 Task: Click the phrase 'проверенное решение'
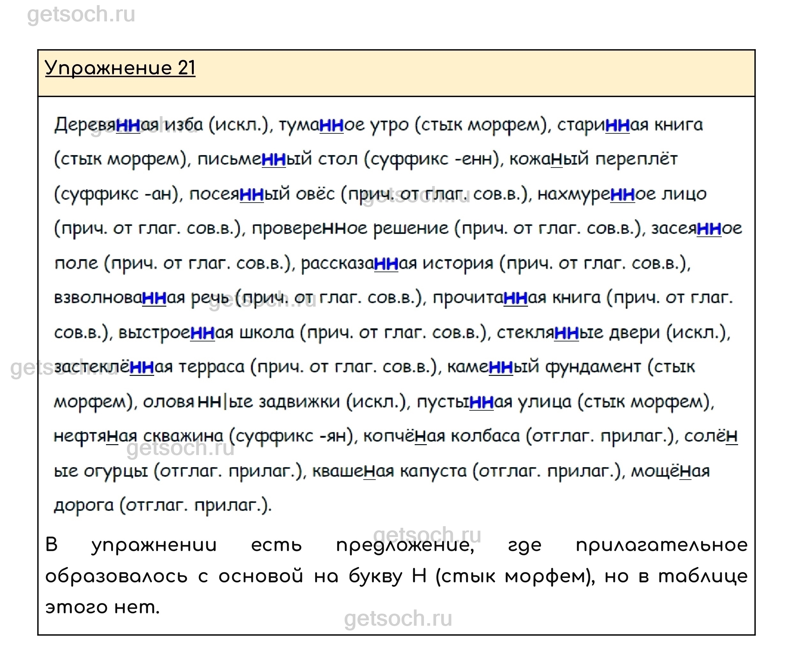point(350,228)
